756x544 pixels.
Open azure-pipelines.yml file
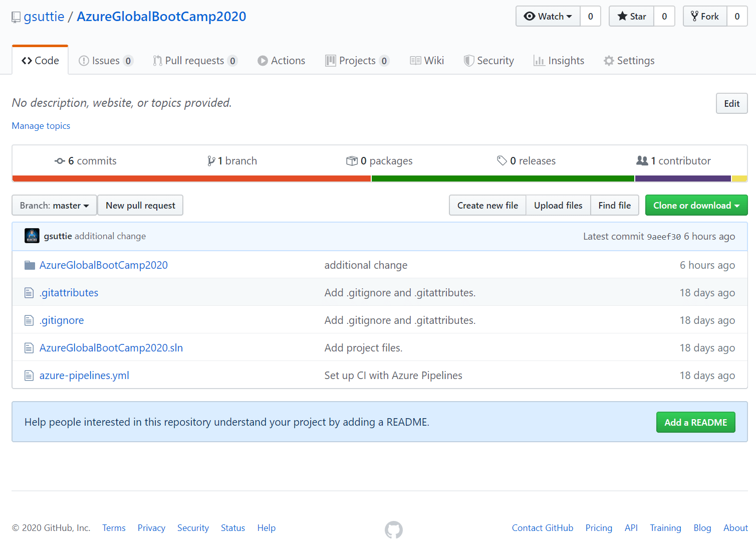tap(84, 376)
